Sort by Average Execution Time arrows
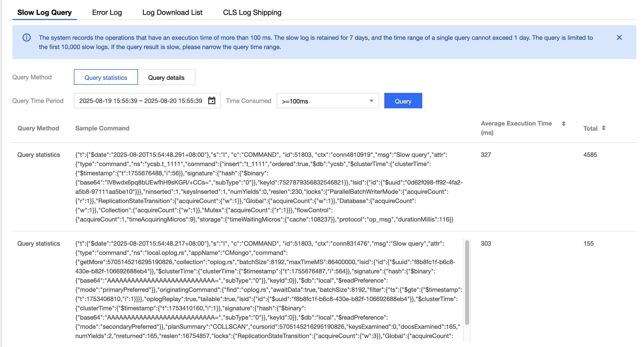 [x=563, y=124]
